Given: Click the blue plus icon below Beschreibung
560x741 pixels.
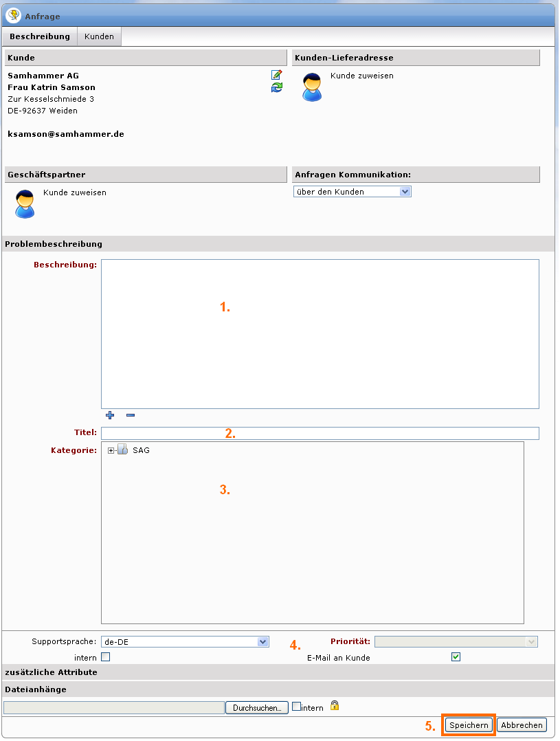Looking at the screenshot, I should coord(110,415).
